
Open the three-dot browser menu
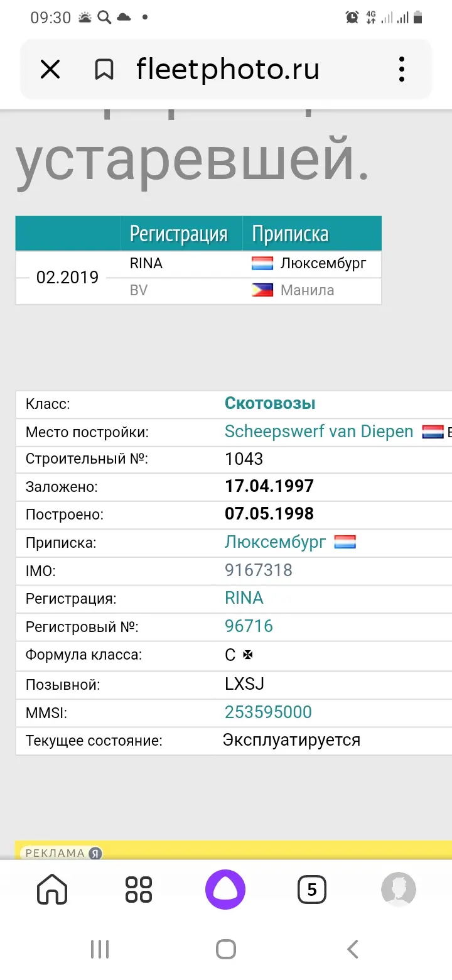point(402,69)
